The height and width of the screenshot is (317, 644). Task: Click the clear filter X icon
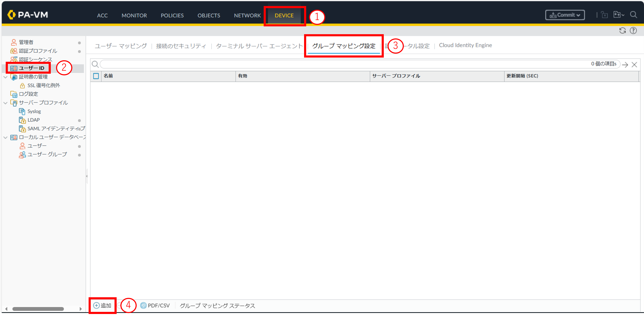click(634, 65)
